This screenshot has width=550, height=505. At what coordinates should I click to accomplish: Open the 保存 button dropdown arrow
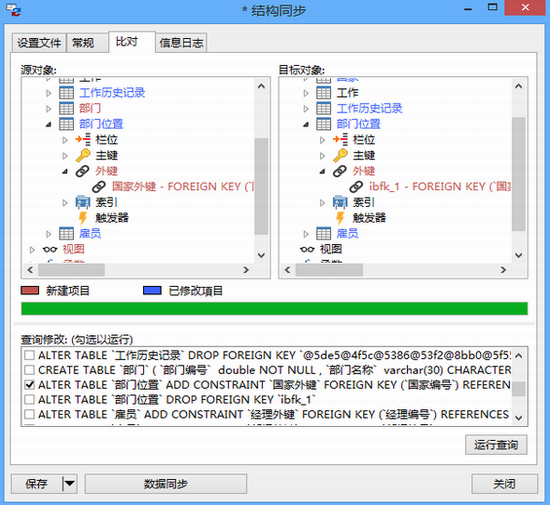click(x=69, y=484)
